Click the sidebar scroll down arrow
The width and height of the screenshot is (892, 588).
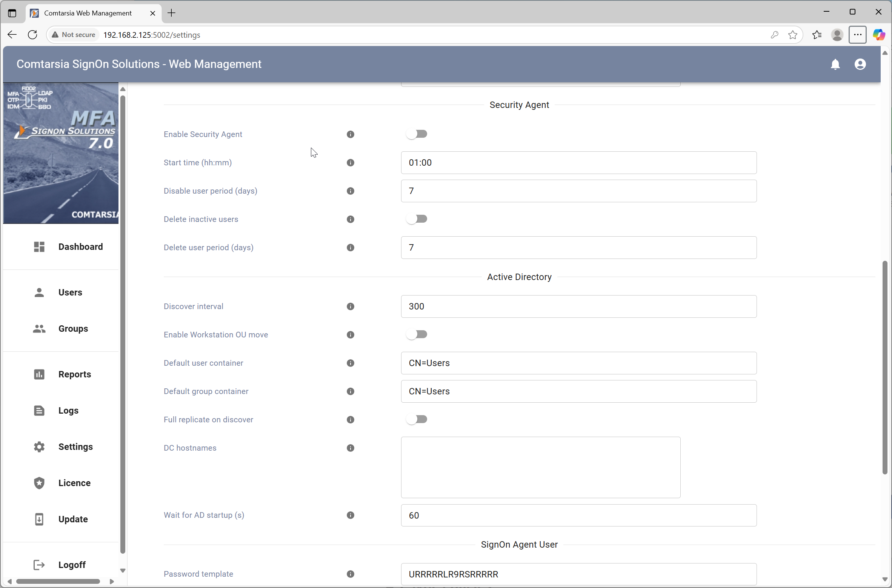(123, 571)
